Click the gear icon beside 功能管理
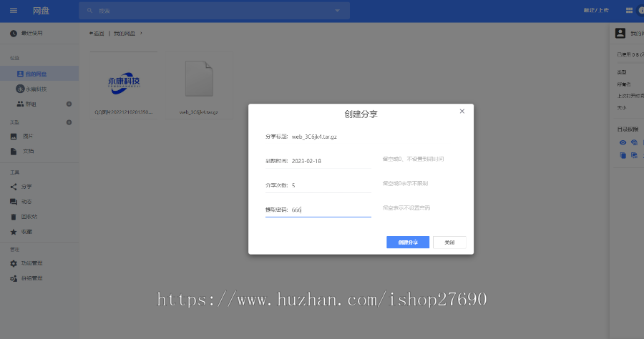The image size is (644, 339). coord(14,263)
